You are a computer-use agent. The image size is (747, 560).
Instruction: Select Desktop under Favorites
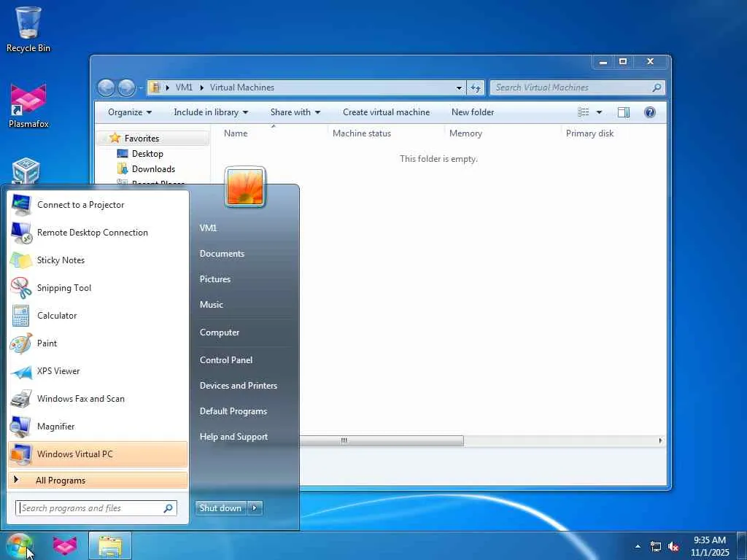tap(147, 154)
